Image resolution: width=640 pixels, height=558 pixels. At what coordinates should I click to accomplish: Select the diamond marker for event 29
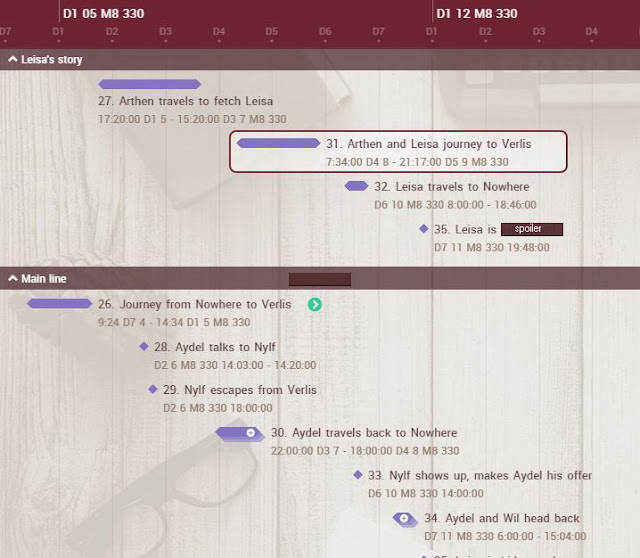(153, 389)
